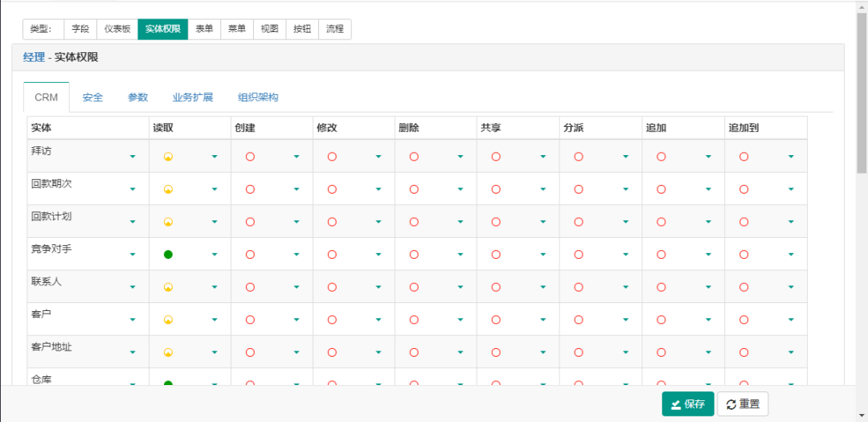868x422 pixels.
Task: Click 分派 permission circle for 拜访
Action: [x=579, y=157]
